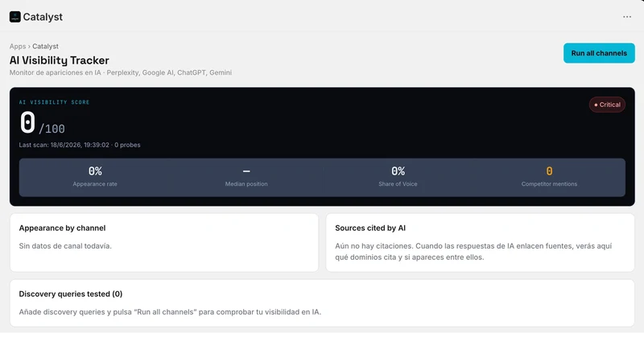
Task: Click the 0% Appearance rate metric
Action: (x=95, y=177)
